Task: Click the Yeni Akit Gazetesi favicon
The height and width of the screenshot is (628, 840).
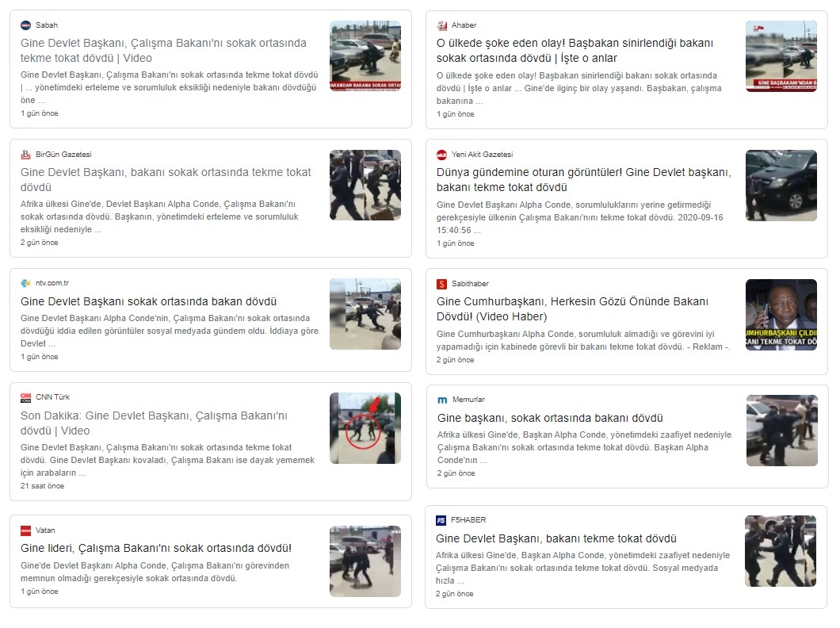Action: [x=442, y=155]
